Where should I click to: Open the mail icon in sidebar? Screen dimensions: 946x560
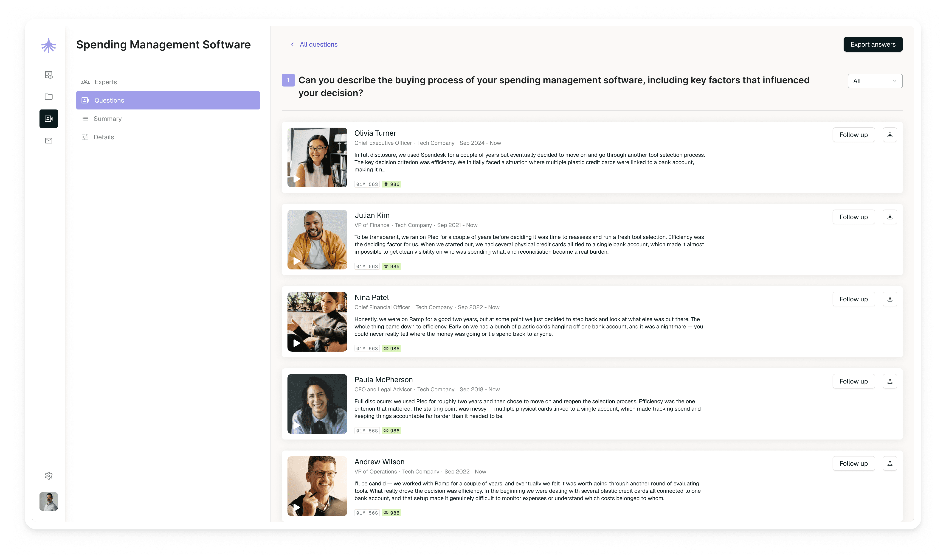click(x=48, y=141)
